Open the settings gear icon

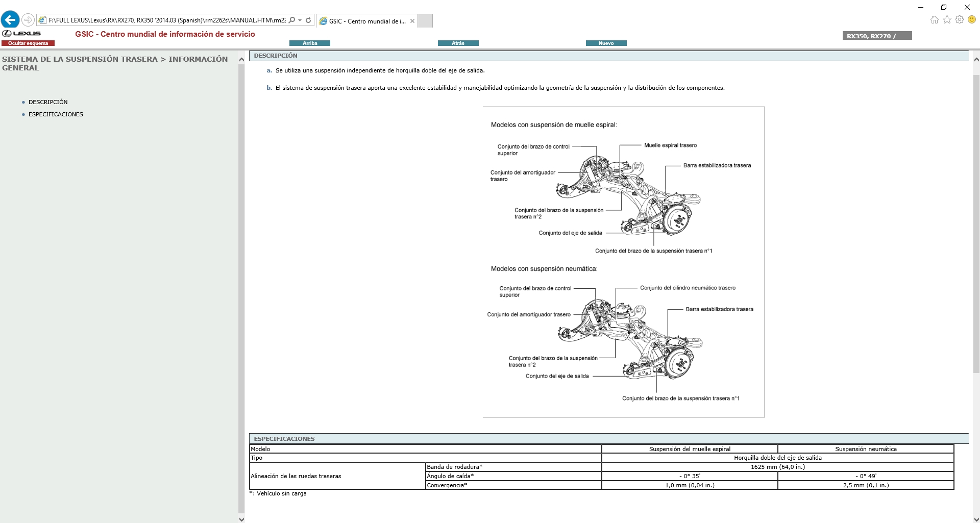tap(960, 19)
